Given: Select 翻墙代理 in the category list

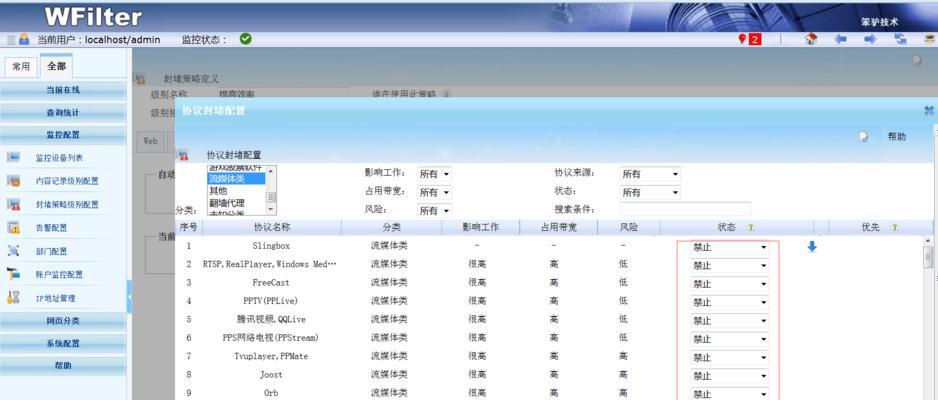Looking at the screenshot, I should (x=236, y=203).
